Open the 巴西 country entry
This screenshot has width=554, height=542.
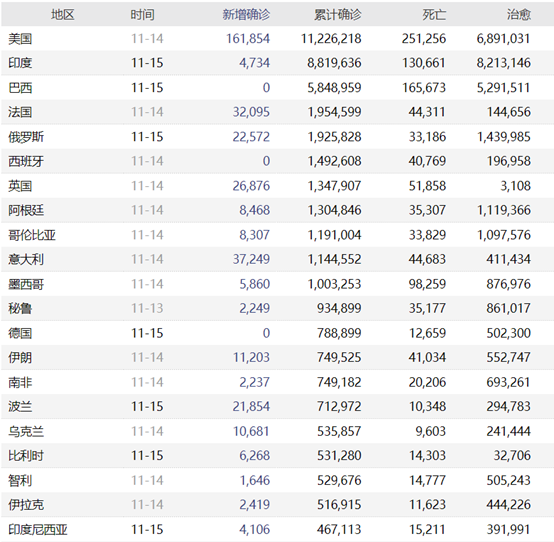(x=20, y=88)
